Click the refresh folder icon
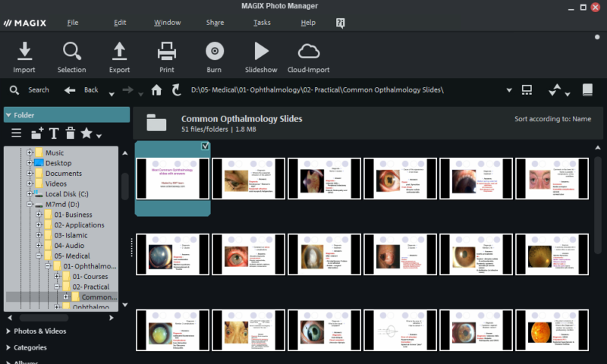The image size is (607, 364). (x=176, y=90)
